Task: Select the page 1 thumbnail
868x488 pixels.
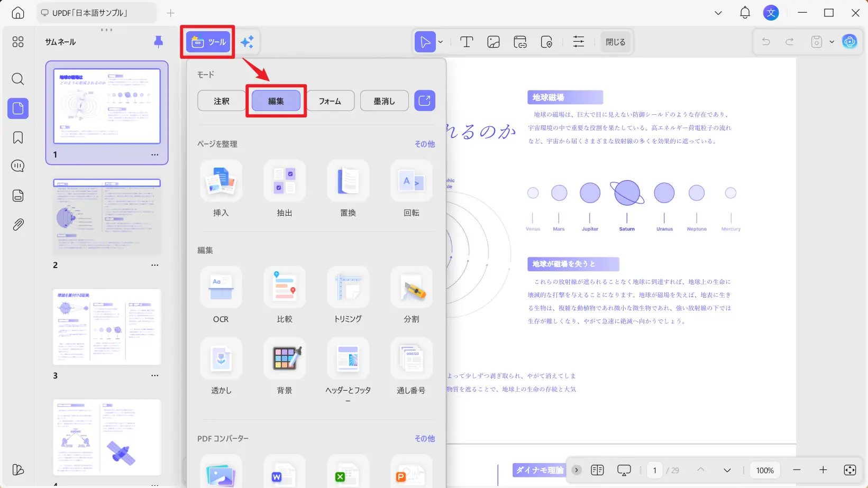Action: [107, 106]
